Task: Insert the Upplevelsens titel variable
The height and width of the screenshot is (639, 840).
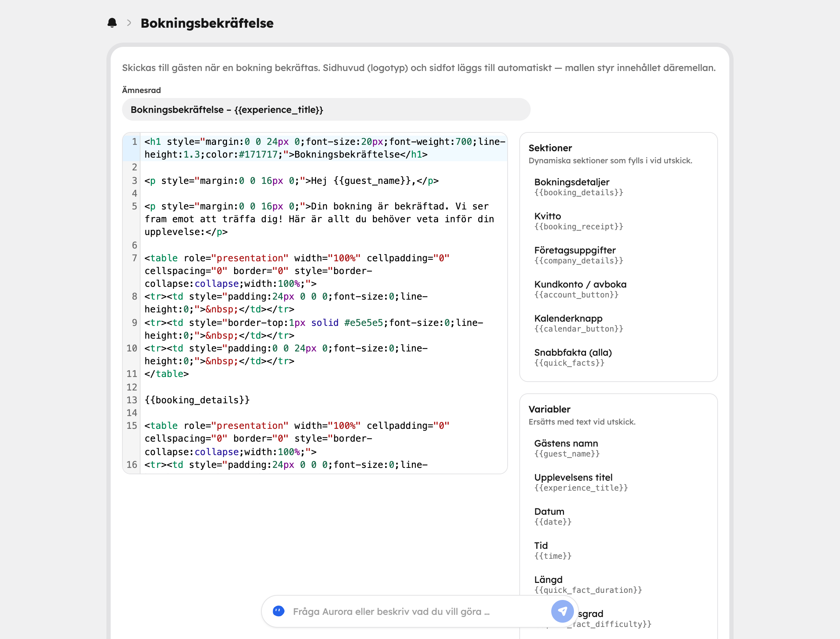Action: coord(618,482)
